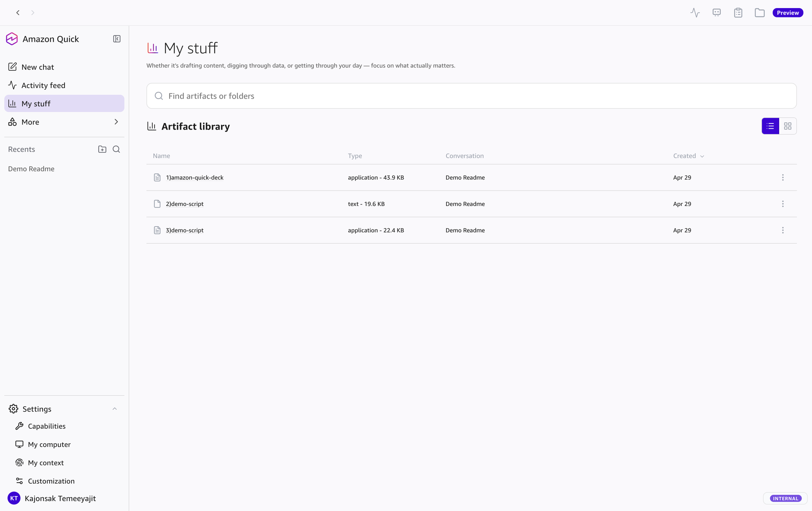Viewport: 812px width, 511px height.
Task: Start a New chat
Action: click(64, 67)
